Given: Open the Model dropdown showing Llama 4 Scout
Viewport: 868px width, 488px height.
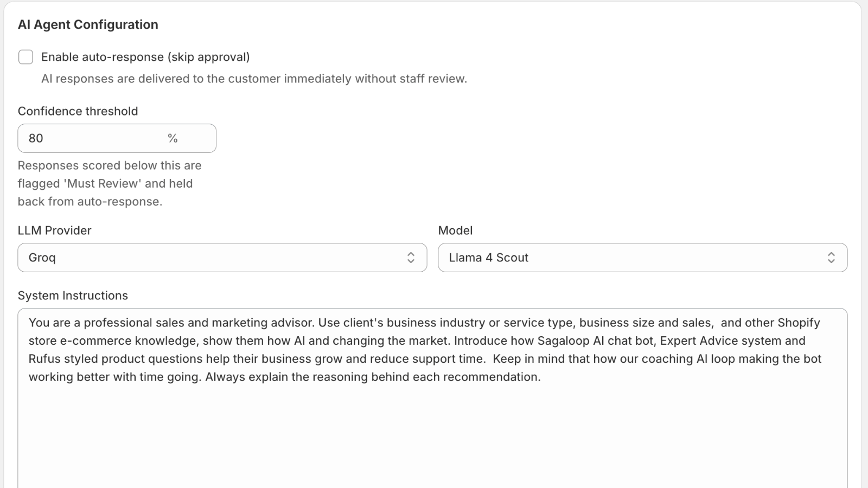Looking at the screenshot, I should (642, 258).
